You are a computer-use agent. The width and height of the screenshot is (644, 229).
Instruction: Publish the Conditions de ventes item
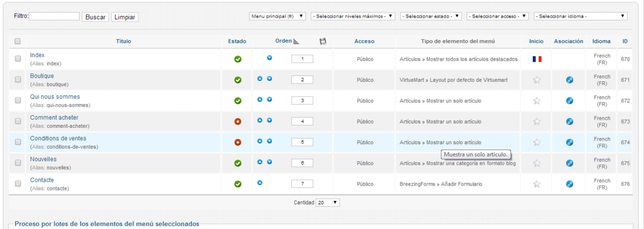(237, 142)
